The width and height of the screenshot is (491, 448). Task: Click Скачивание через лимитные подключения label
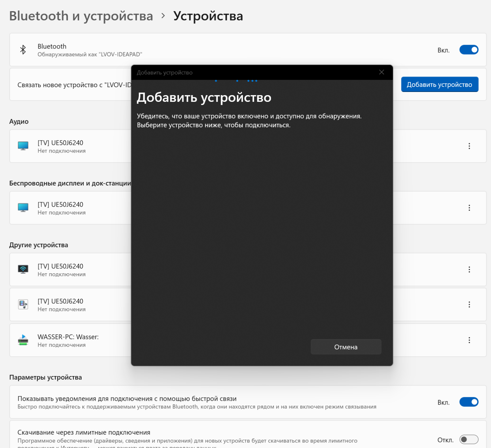click(x=84, y=432)
